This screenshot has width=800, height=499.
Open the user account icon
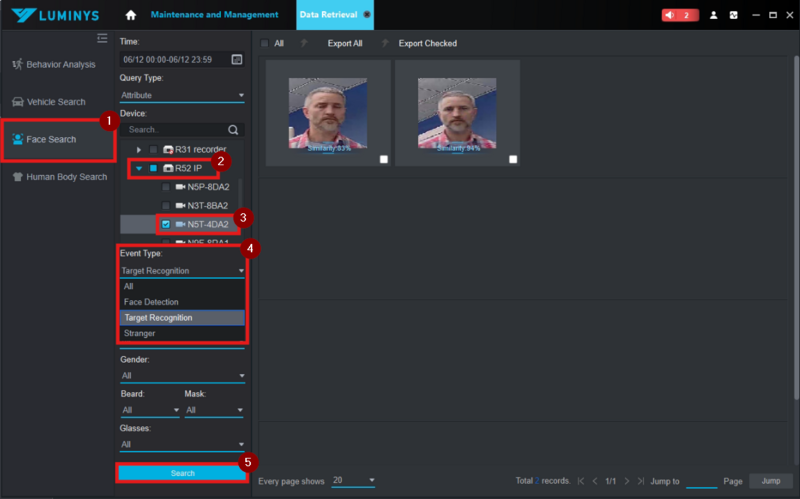click(x=713, y=15)
